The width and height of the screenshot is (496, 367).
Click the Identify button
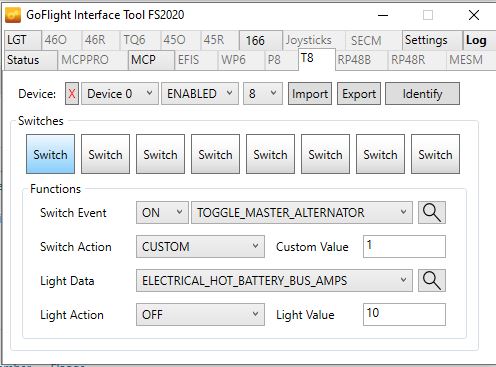tap(422, 94)
